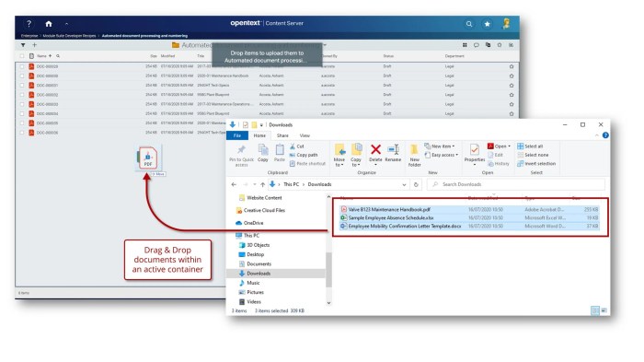Viewport: 644px width, 362px height.
Task: Click Rename in Explorer ribbon
Action: click(x=393, y=153)
